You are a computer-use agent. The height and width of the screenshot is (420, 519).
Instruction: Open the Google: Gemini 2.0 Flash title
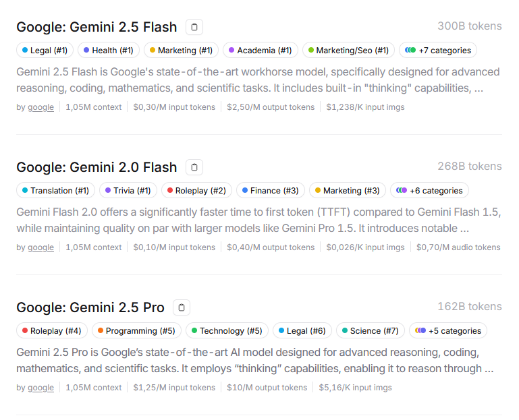(97, 167)
